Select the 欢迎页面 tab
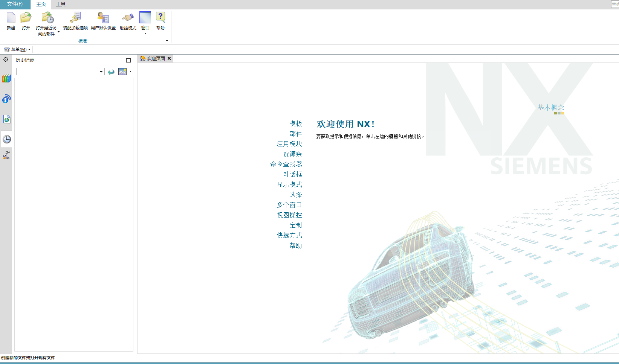The width and height of the screenshot is (619, 364). (x=156, y=58)
